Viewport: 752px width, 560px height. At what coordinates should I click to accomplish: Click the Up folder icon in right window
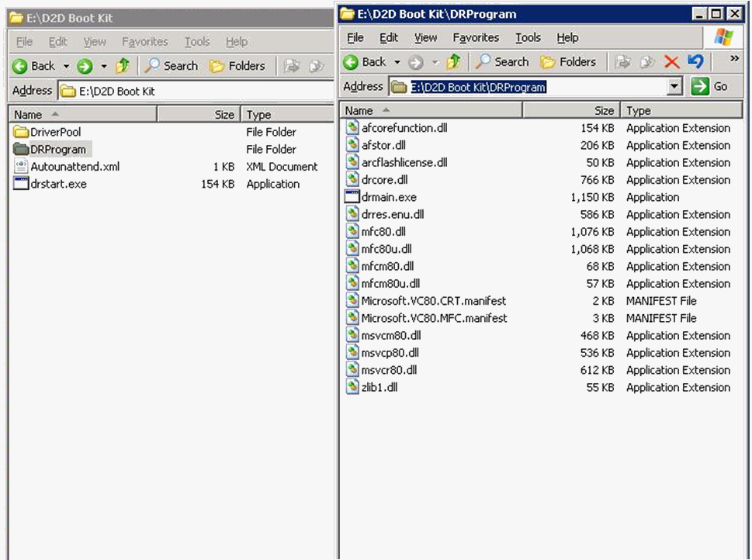453,62
